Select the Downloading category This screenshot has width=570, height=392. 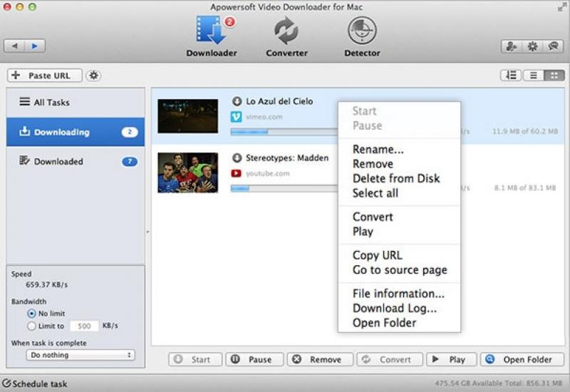coord(76,132)
